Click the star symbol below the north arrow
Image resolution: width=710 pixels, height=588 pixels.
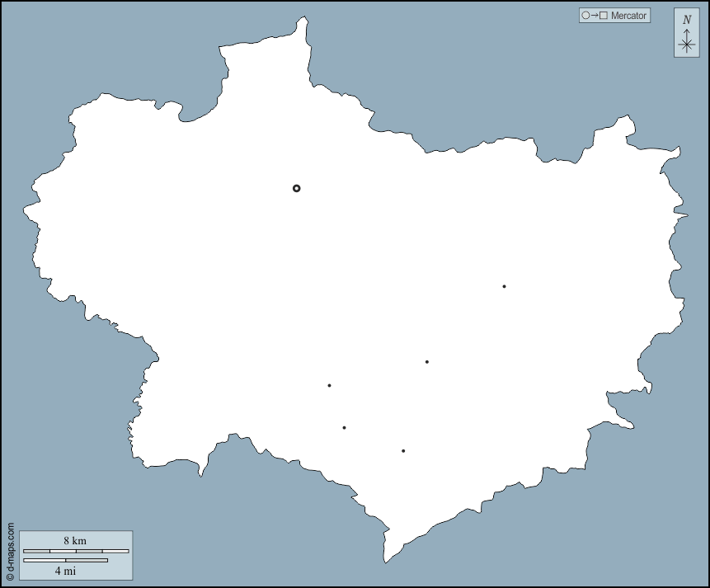pos(686,45)
